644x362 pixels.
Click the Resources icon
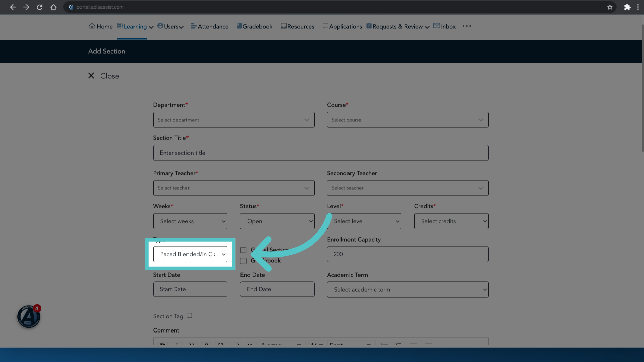283,26
